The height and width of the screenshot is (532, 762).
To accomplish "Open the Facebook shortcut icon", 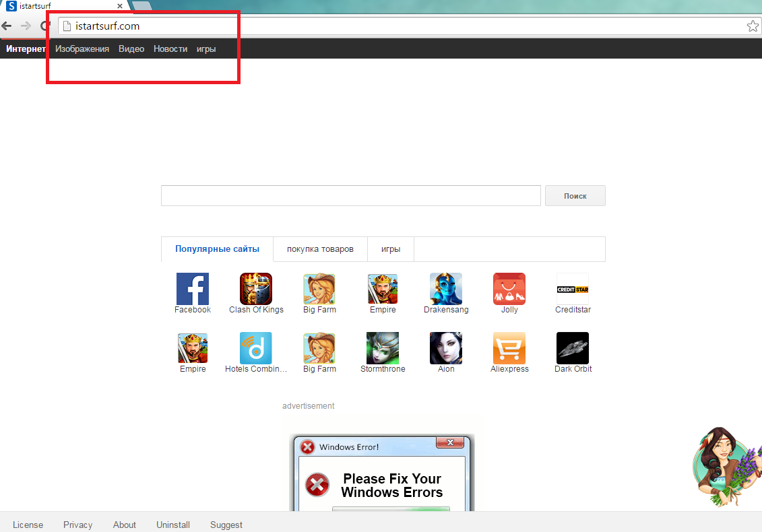I will [193, 289].
